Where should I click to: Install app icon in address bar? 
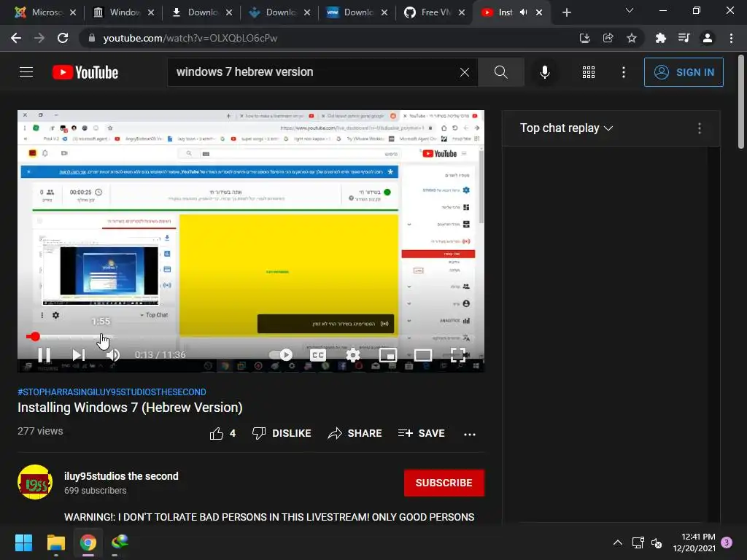(584, 38)
